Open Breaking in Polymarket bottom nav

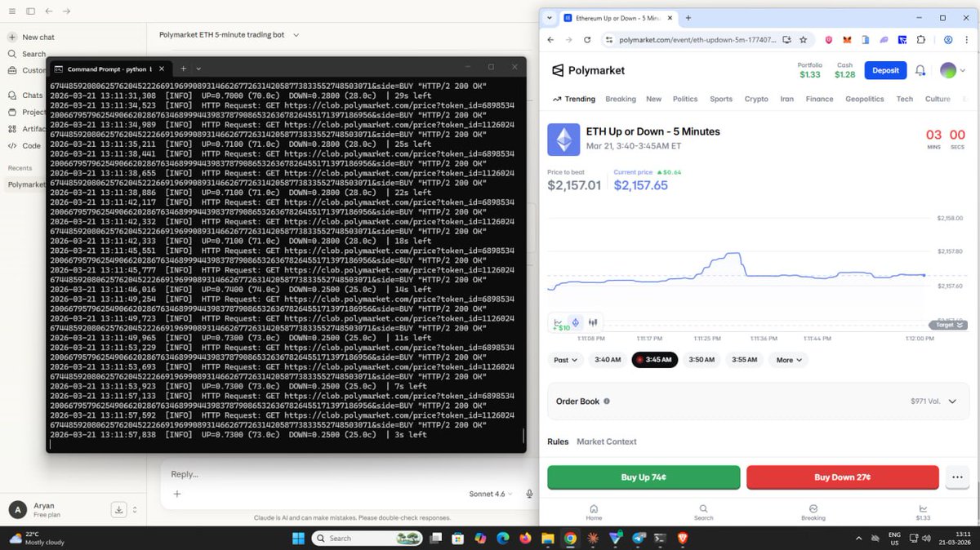point(813,512)
